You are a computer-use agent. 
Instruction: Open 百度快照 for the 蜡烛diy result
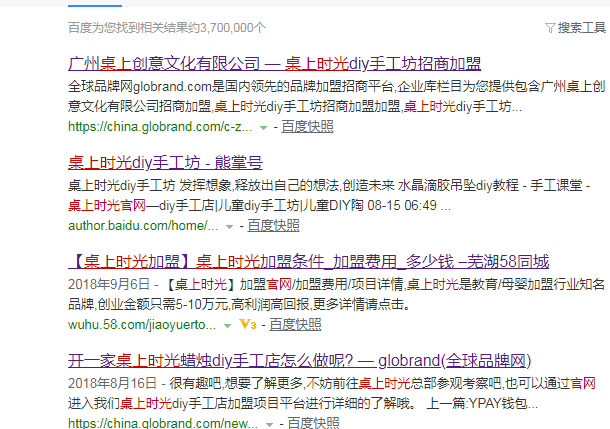point(313,423)
